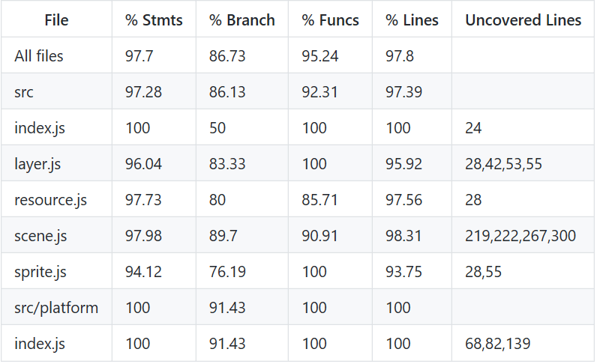This screenshot has width=597, height=364.
Task: Click sprite.js branch value 76.19
Action: (227, 272)
